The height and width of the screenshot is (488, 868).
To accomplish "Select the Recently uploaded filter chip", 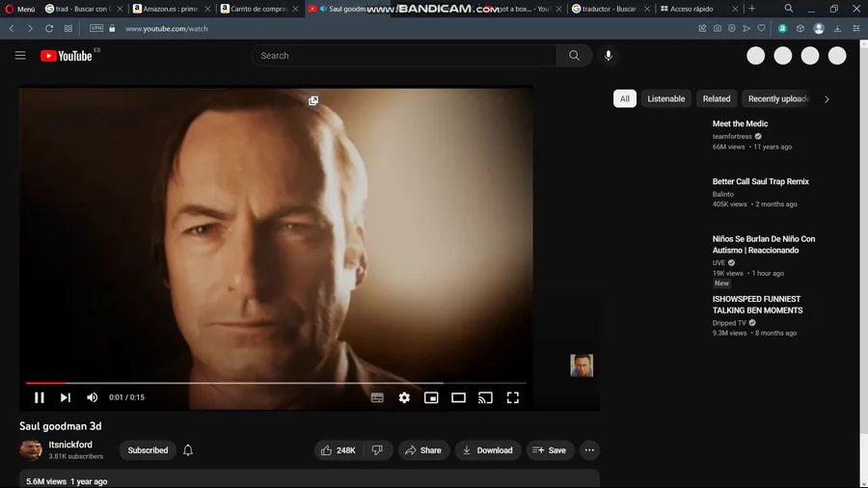I will pyautogui.click(x=777, y=98).
